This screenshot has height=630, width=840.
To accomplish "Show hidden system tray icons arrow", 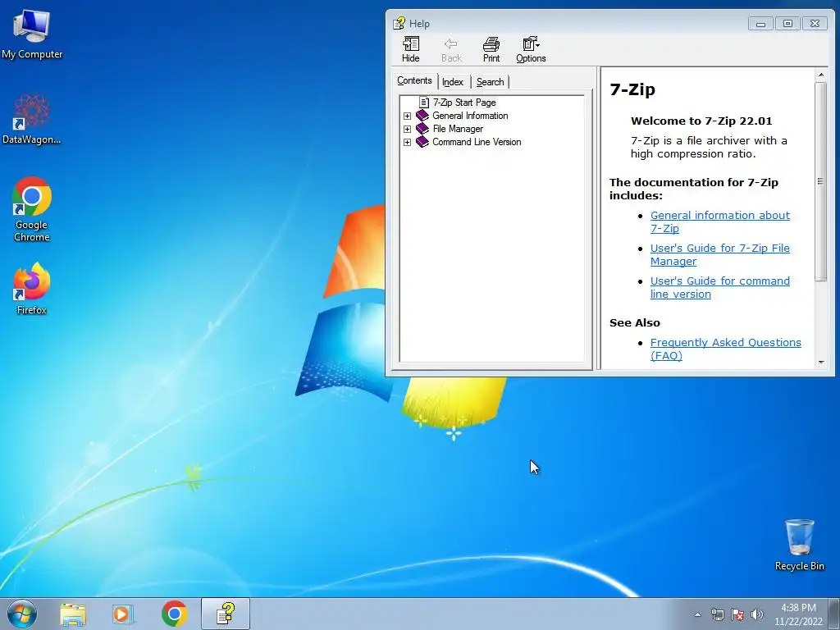I will tap(697, 615).
